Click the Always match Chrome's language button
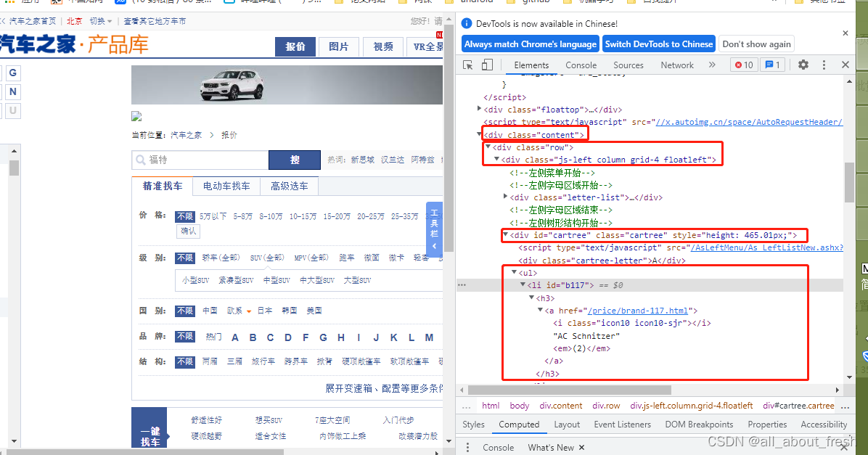868x455 pixels. pyautogui.click(x=531, y=44)
